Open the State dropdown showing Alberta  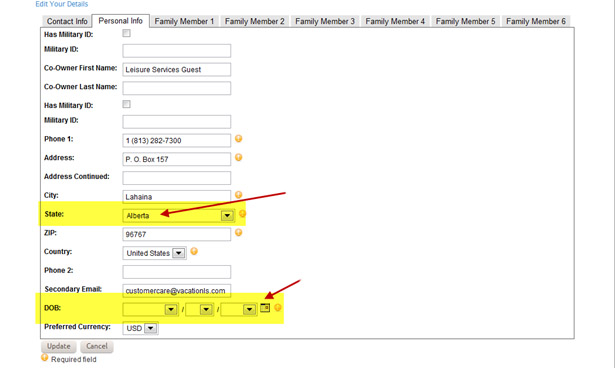(x=179, y=215)
